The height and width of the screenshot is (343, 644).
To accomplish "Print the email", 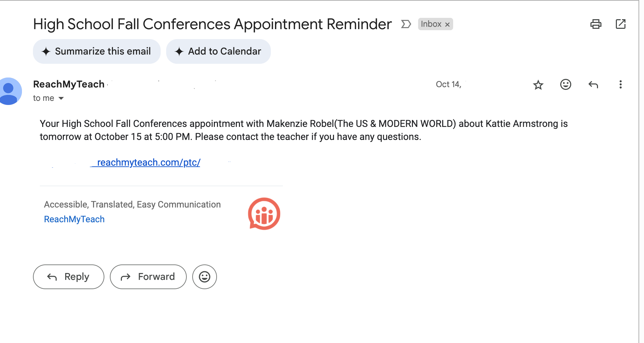I will point(596,24).
